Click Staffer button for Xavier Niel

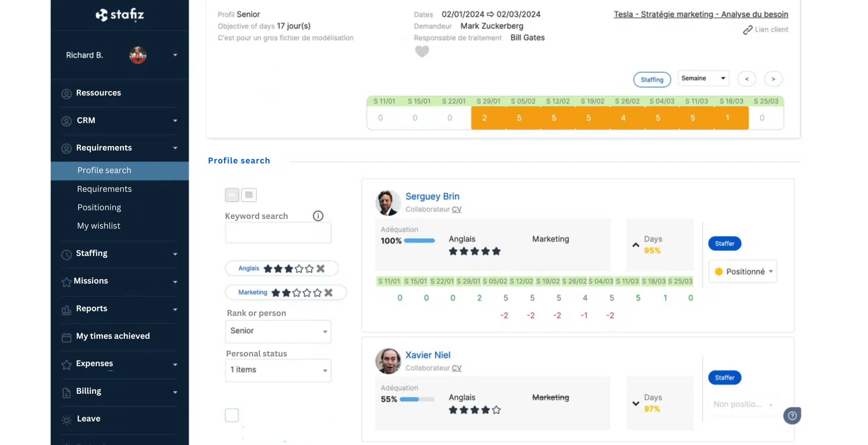pyautogui.click(x=725, y=377)
